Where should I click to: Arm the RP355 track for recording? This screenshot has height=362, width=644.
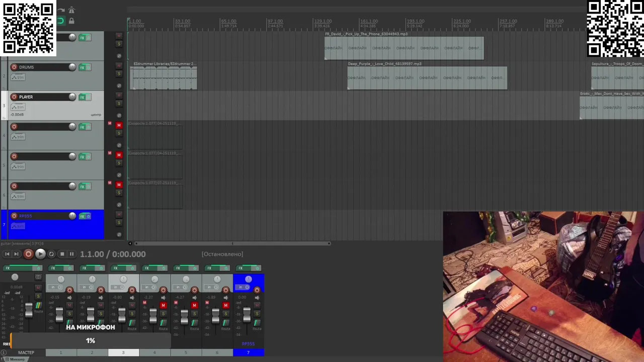point(14,216)
